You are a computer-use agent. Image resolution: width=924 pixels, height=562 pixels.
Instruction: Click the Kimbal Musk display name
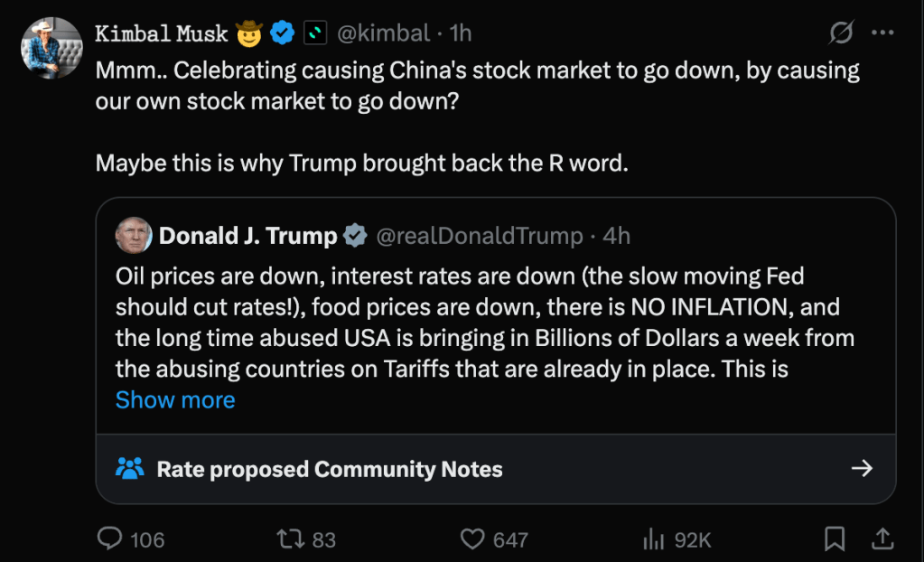pos(161,34)
